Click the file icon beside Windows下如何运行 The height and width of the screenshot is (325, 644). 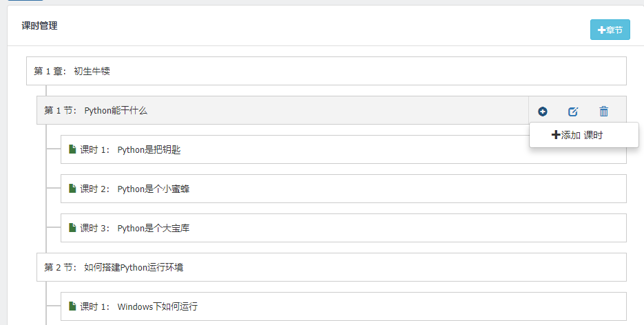[x=72, y=306]
